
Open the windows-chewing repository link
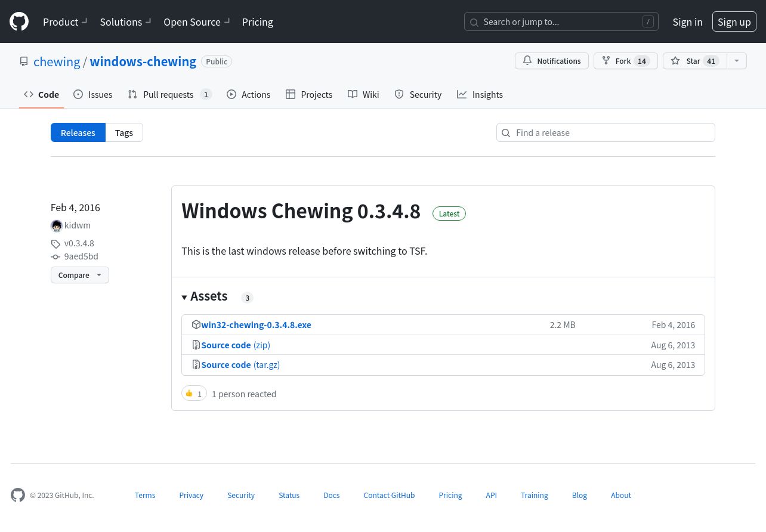(143, 61)
